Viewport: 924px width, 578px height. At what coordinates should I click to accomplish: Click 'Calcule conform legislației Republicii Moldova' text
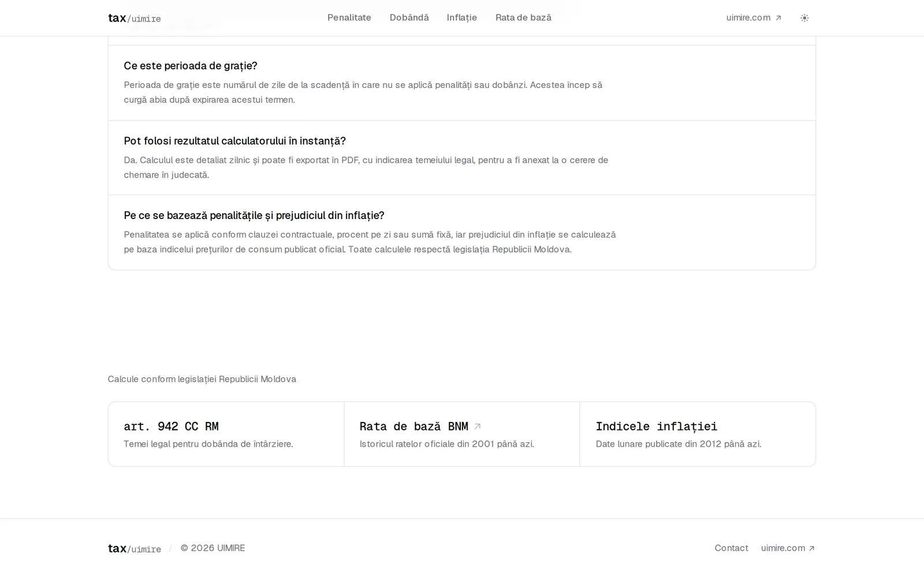pos(202,379)
